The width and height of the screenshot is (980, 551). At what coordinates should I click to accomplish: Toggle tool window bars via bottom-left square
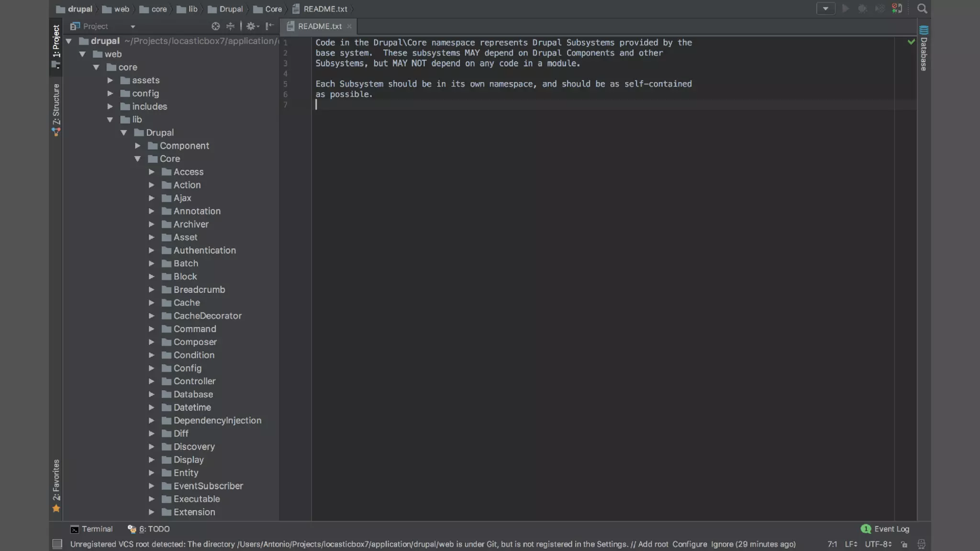point(57,544)
